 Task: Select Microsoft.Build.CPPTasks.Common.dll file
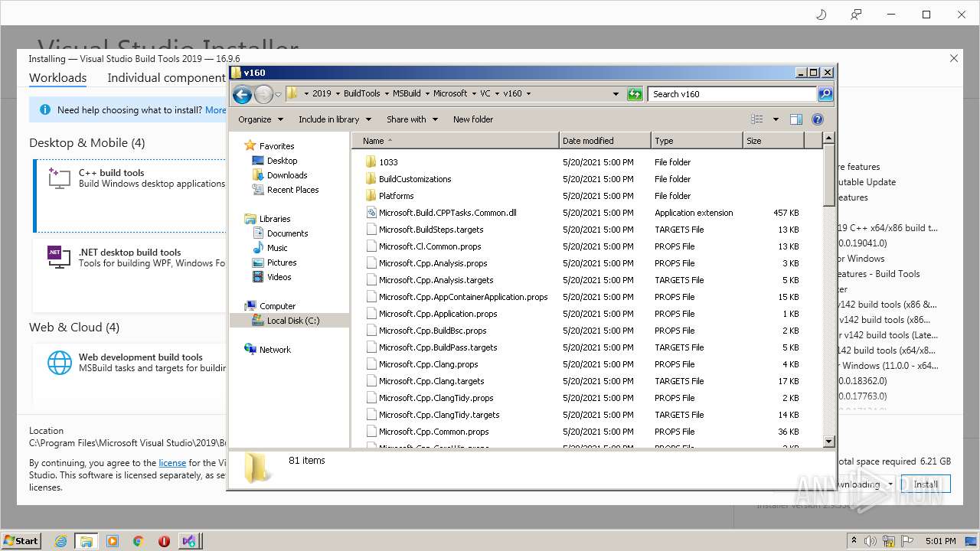[447, 213]
